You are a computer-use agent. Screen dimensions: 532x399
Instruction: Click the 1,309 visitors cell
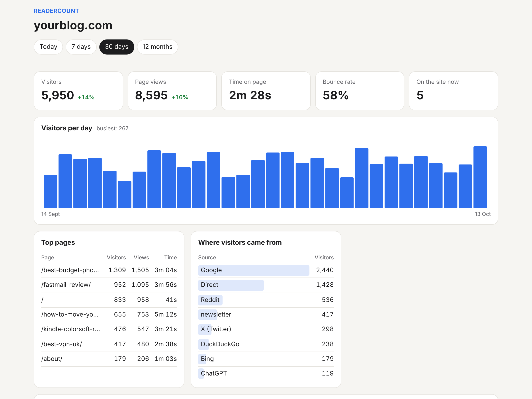[x=117, y=270]
